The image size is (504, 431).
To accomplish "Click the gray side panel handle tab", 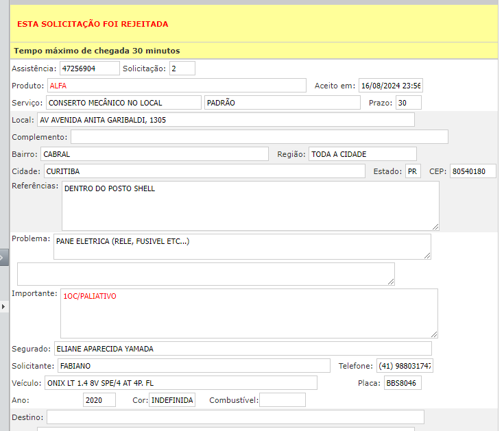I will coord(3,257).
